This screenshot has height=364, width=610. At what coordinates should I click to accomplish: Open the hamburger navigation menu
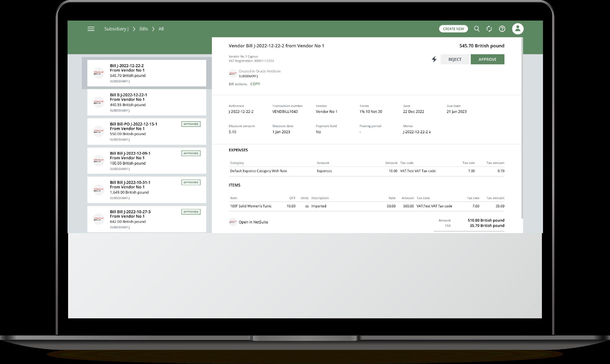tap(91, 29)
